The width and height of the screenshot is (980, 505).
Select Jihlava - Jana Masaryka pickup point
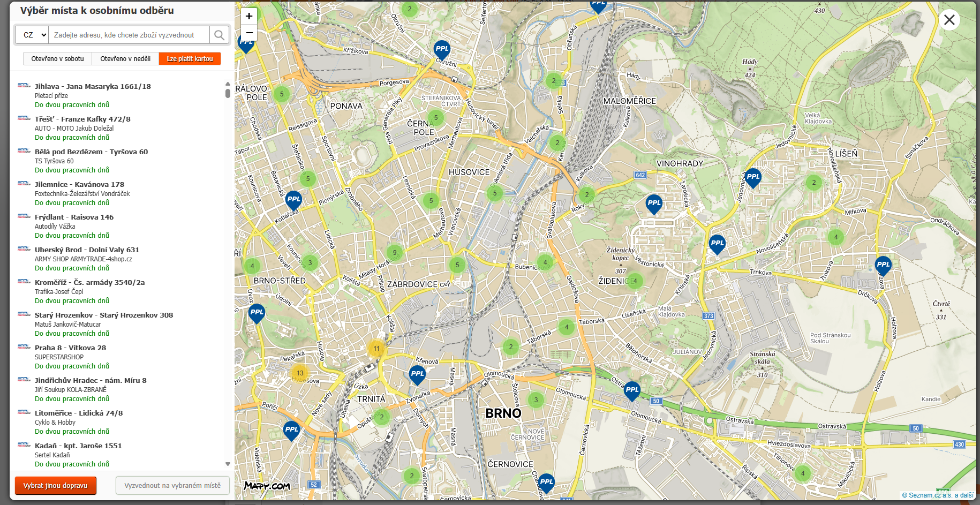tap(93, 87)
